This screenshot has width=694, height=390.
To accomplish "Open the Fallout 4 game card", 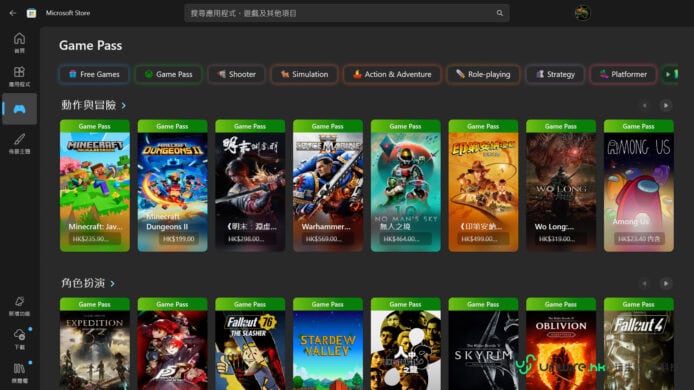I will point(639,344).
